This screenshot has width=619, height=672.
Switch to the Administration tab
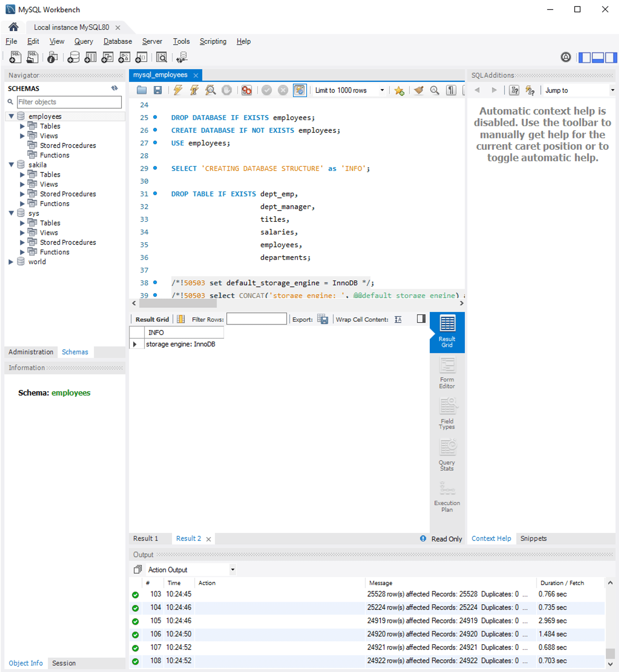click(x=31, y=352)
